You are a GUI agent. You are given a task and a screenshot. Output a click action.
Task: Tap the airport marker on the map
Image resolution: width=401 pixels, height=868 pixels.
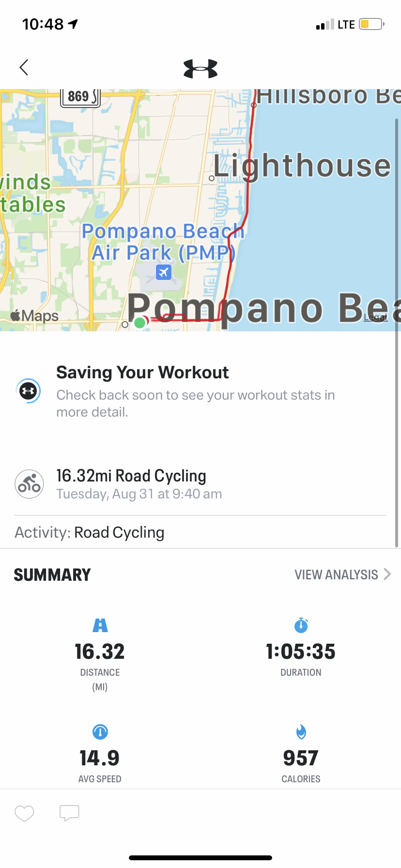tap(164, 272)
